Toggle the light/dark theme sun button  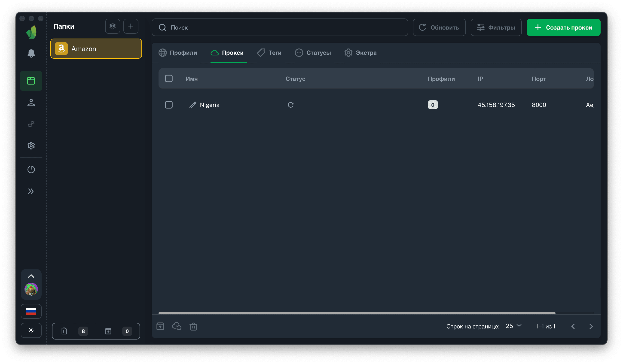(31, 330)
